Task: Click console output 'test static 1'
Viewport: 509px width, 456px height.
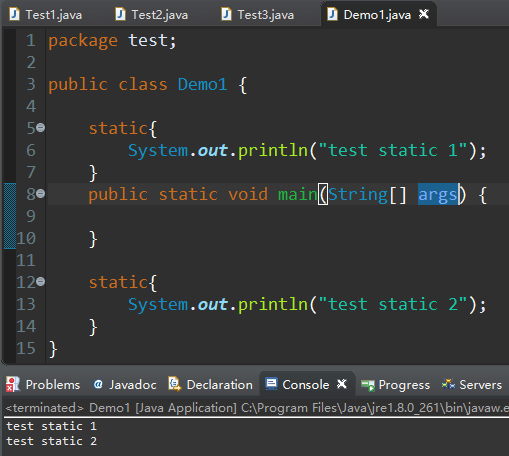Action: [52, 426]
